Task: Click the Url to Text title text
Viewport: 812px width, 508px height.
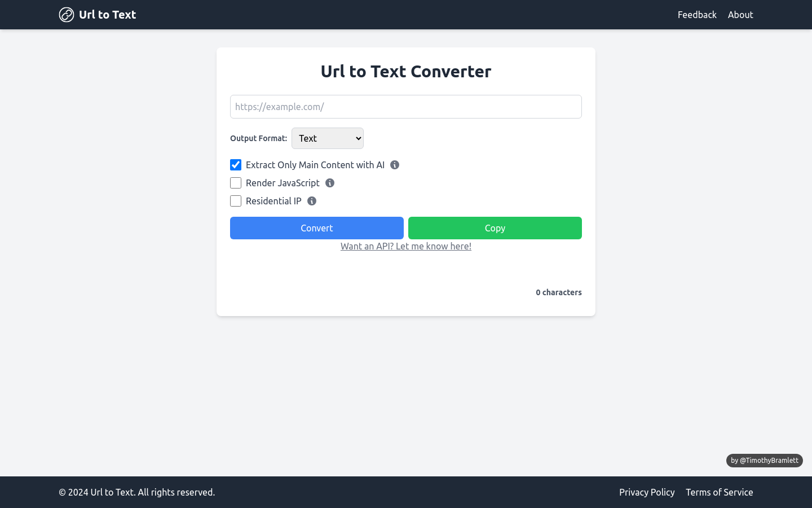Action: (x=107, y=15)
